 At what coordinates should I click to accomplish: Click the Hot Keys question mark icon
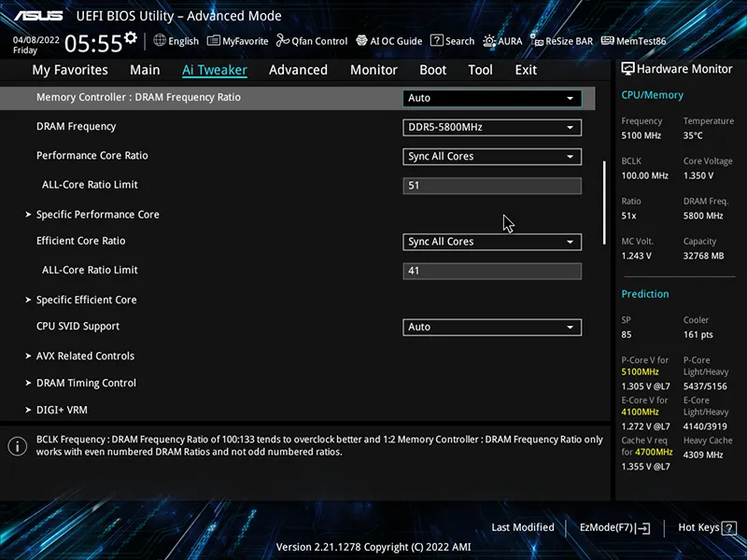coord(729,527)
